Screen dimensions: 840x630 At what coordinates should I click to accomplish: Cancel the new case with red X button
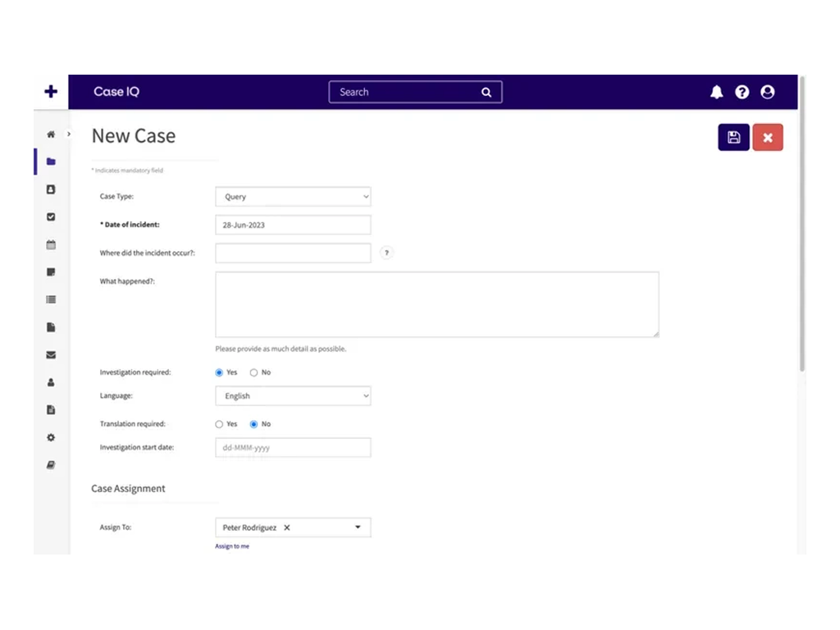click(x=767, y=138)
